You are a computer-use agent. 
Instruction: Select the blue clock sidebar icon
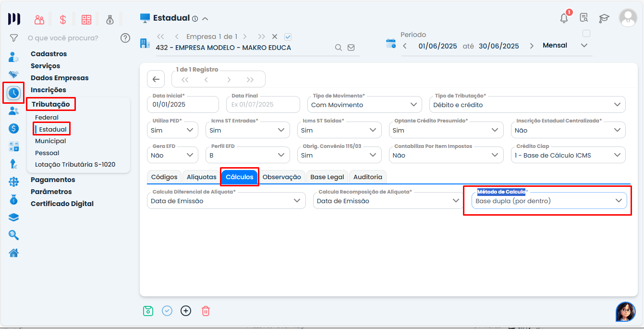[14, 93]
